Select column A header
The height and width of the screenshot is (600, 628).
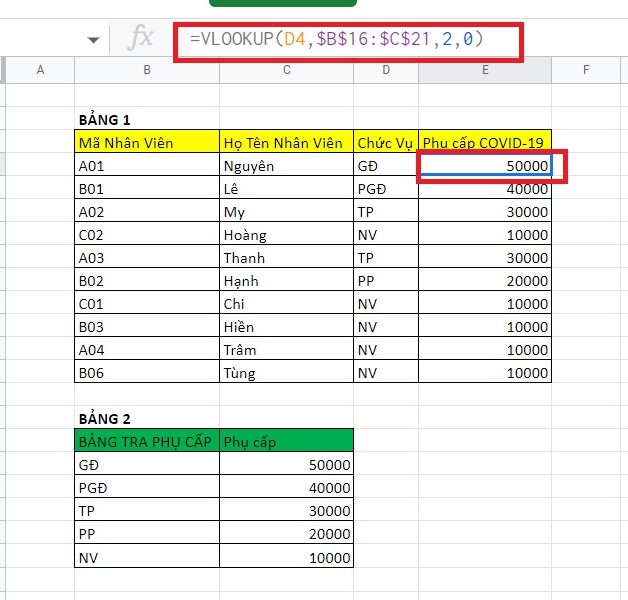click(40, 70)
